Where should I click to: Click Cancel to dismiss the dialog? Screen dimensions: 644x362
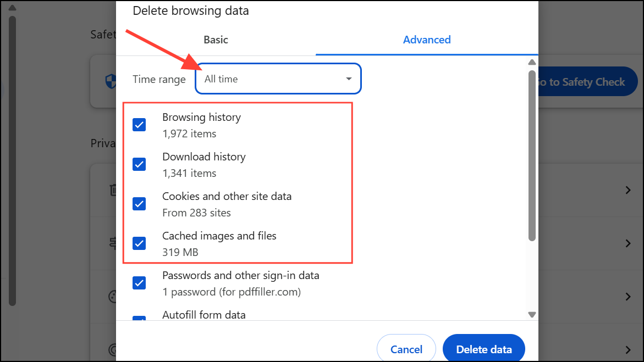click(x=406, y=349)
